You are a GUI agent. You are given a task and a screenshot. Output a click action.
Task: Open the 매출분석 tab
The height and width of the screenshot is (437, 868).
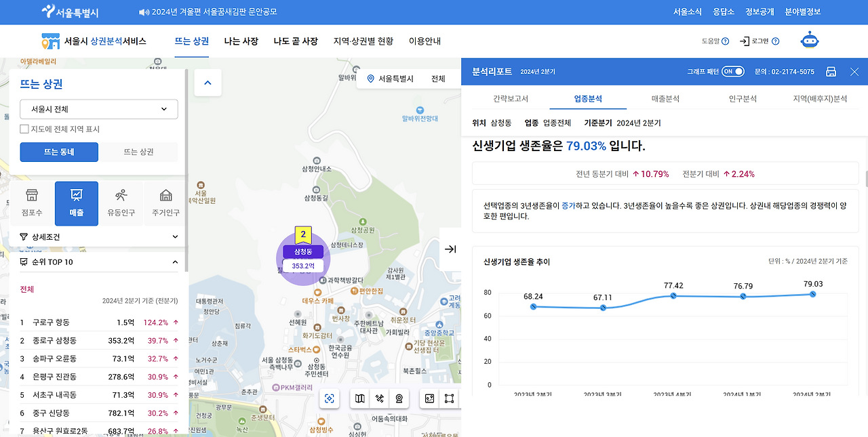click(665, 99)
